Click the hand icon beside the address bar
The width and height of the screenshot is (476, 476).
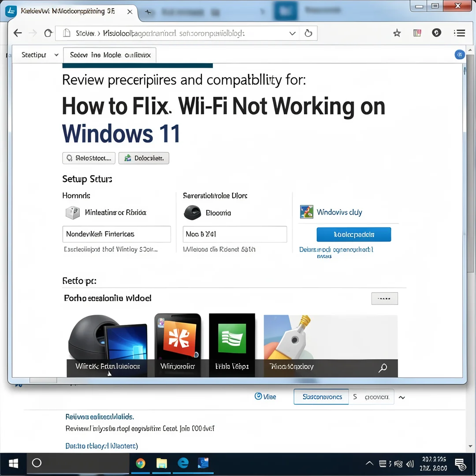pyautogui.click(x=308, y=33)
